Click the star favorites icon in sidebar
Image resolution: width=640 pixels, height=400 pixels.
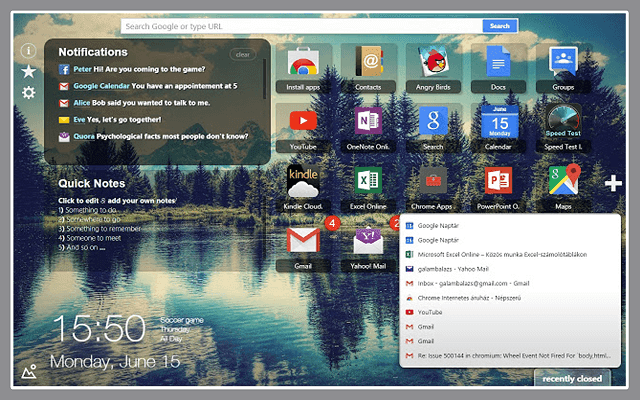(29, 71)
